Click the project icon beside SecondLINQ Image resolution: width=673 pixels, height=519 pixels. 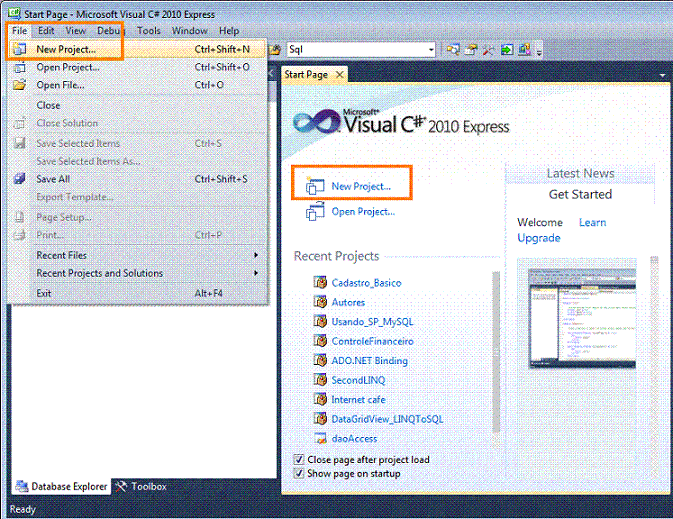[320, 379]
